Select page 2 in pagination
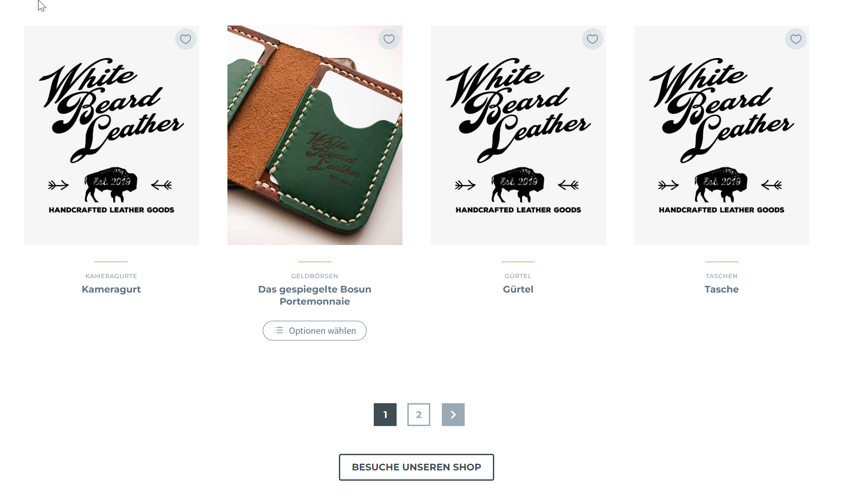The image size is (868, 504). 419,414
